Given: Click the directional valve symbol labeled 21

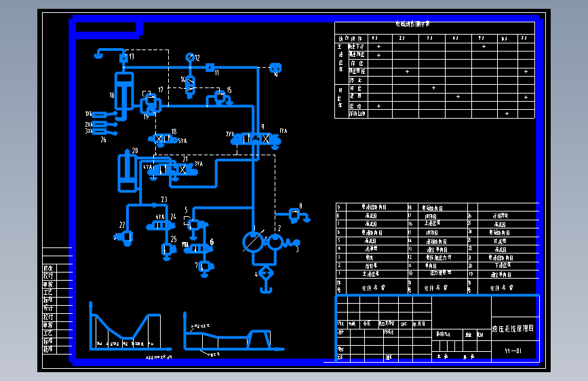Looking at the screenshot, I should [172, 170].
